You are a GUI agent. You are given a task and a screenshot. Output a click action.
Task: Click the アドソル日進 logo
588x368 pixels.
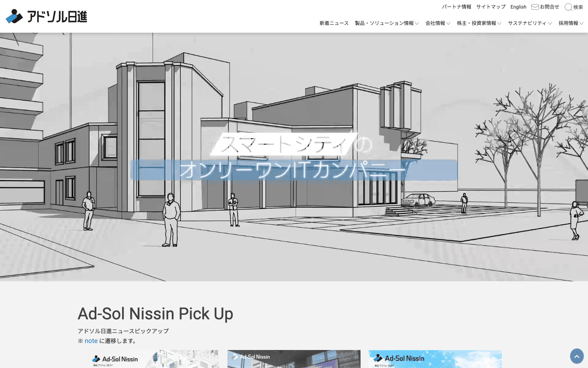coord(46,16)
